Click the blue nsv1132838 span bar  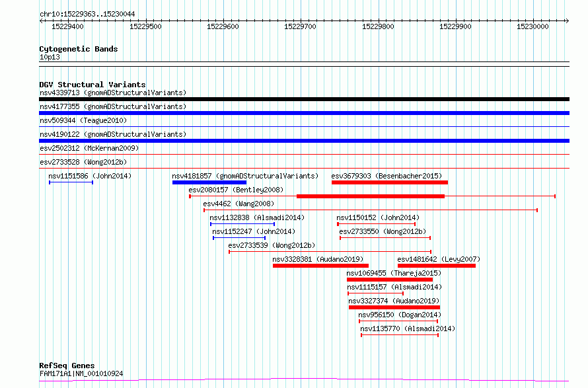point(242,224)
